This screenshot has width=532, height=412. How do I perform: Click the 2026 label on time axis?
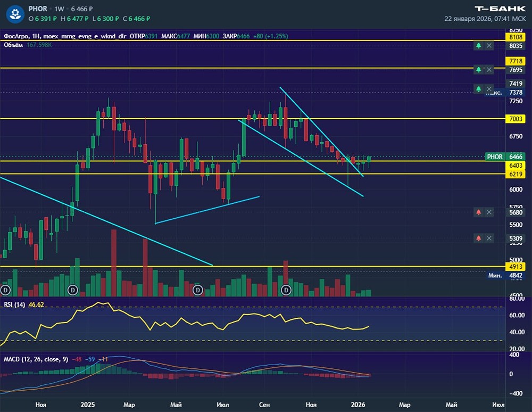click(358, 405)
